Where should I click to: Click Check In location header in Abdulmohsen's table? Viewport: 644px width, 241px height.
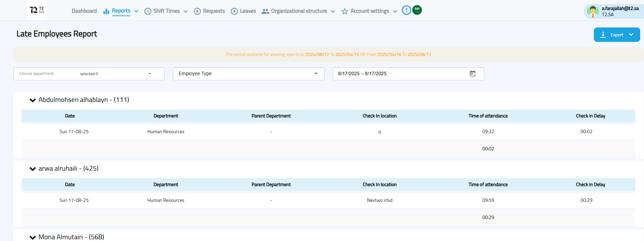click(x=380, y=116)
